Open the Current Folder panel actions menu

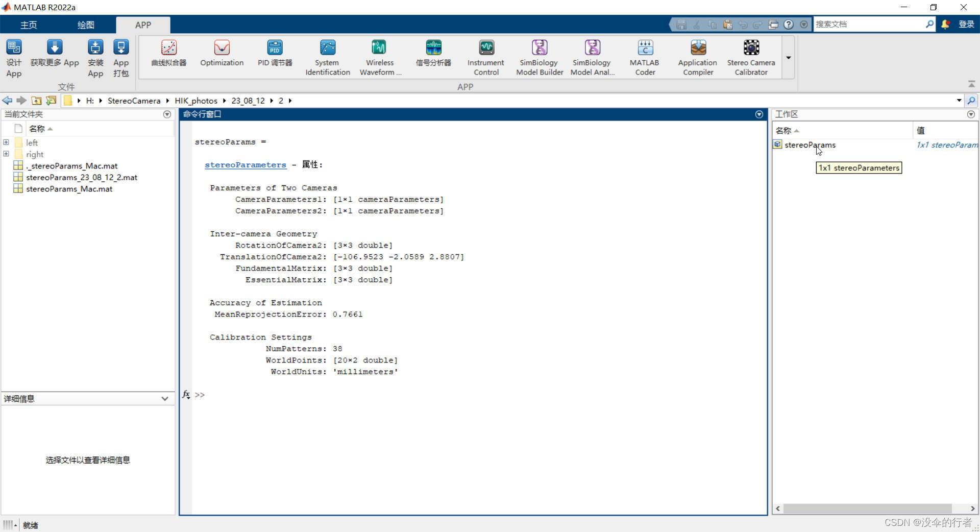167,114
